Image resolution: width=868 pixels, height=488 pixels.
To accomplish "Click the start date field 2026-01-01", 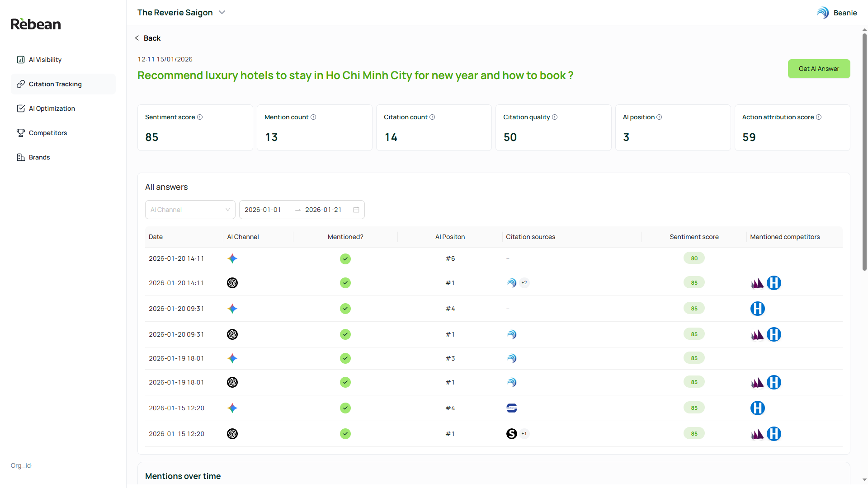I will 263,210.
